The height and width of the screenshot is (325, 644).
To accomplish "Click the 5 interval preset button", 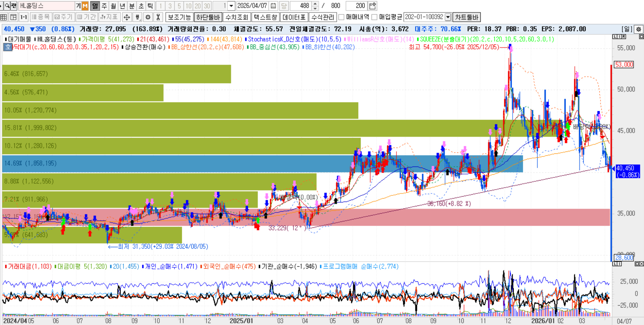I will point(179,6).
